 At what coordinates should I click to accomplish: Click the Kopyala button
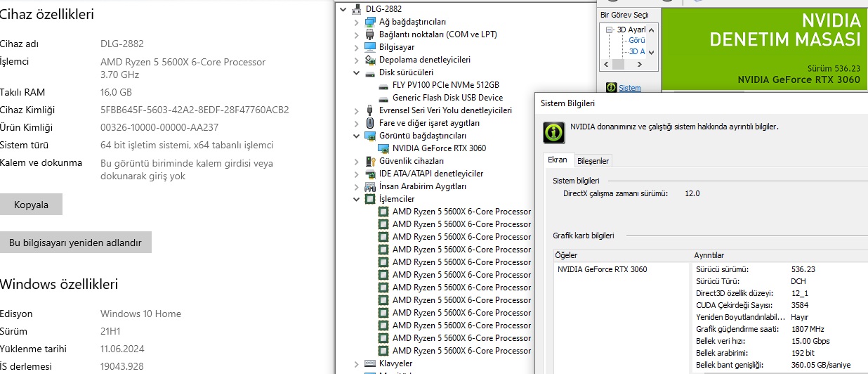point(31,205)
